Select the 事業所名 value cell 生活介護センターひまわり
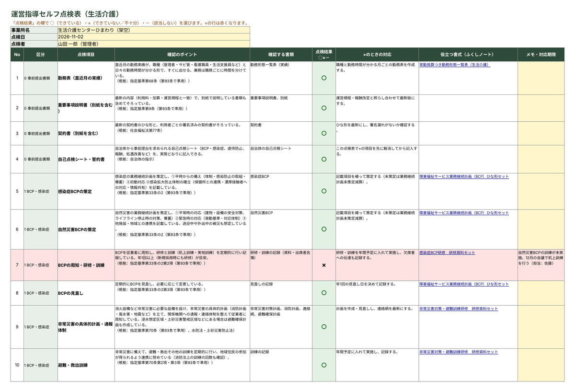This screenshot has width=575, height=392. pos(153,30)
